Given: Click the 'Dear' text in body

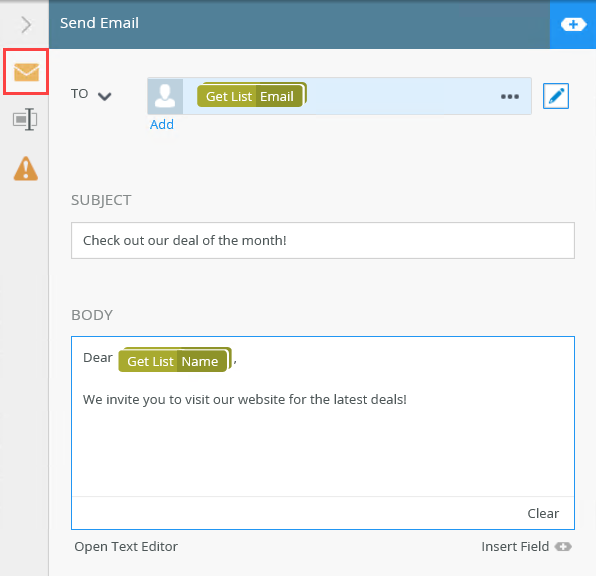Looking at the screenshot, I should click(x=98, y=357).
